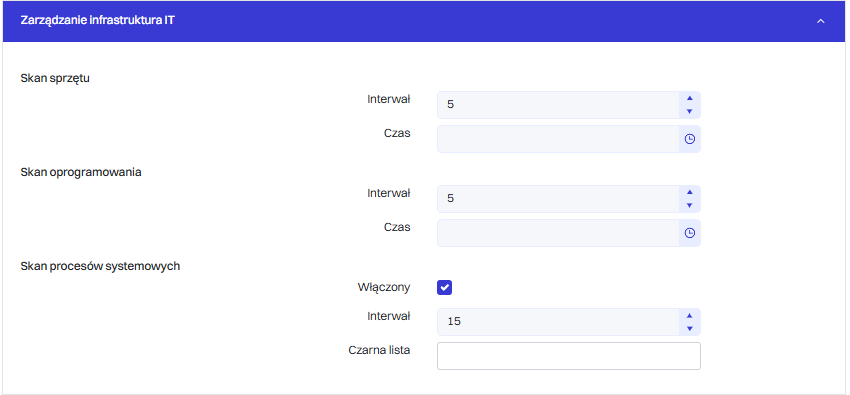This screenshot has height=395, width=850.
Task: Click the Zarządzanie infrastruktura IT header title
Action: click(98, 21)
